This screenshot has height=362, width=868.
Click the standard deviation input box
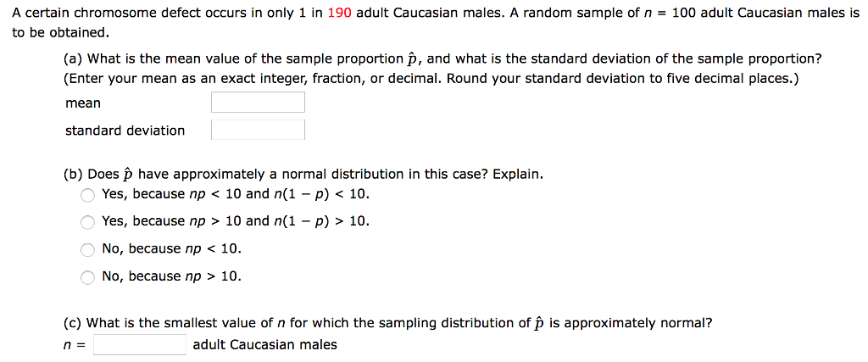click(258, 130)
